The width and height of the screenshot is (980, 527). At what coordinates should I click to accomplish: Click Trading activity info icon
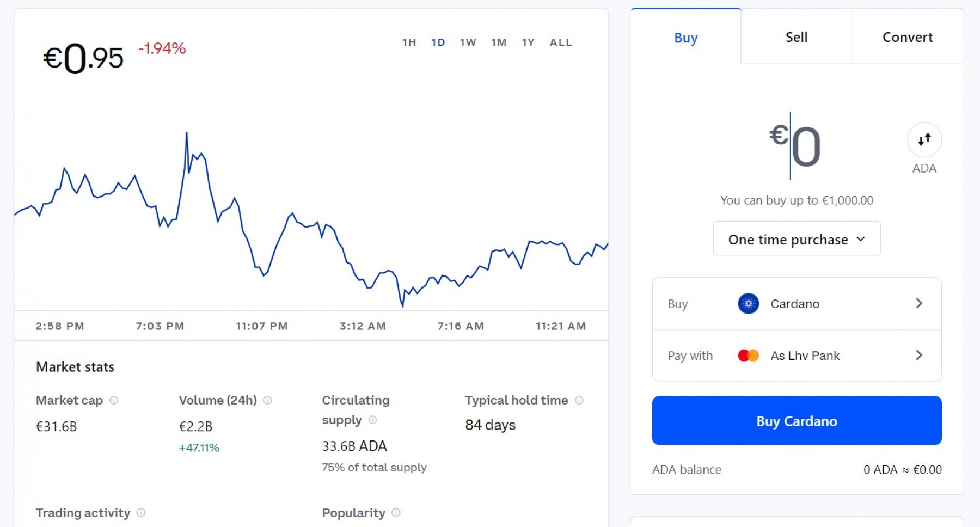pos(141,513)
